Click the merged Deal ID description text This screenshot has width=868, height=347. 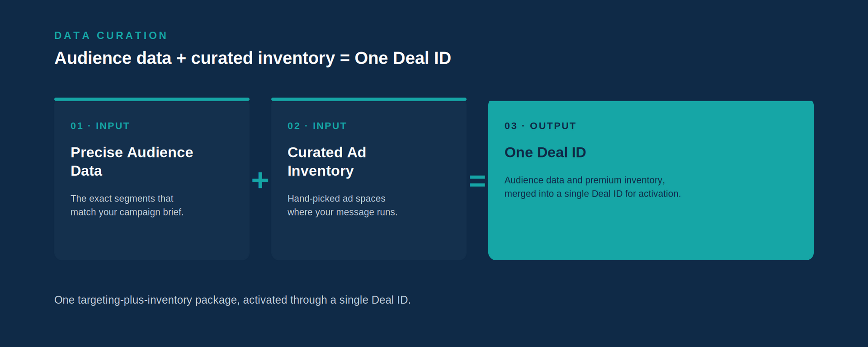593,187
